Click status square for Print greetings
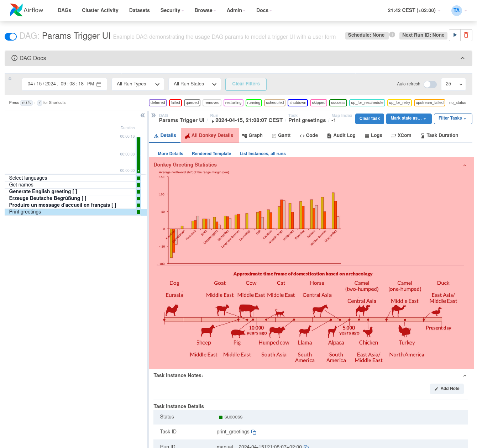 (x=138, y=212)
